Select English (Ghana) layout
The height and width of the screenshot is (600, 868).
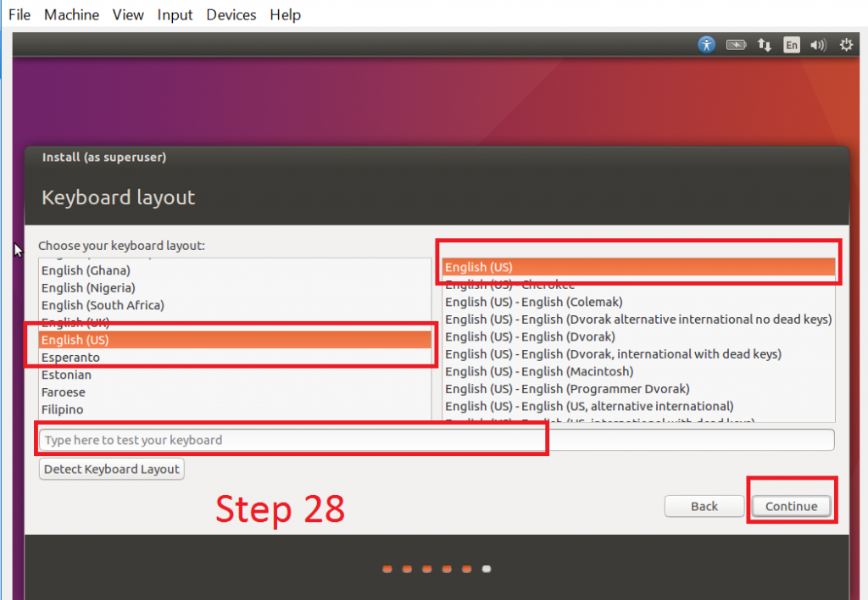[x=235, y=270]
